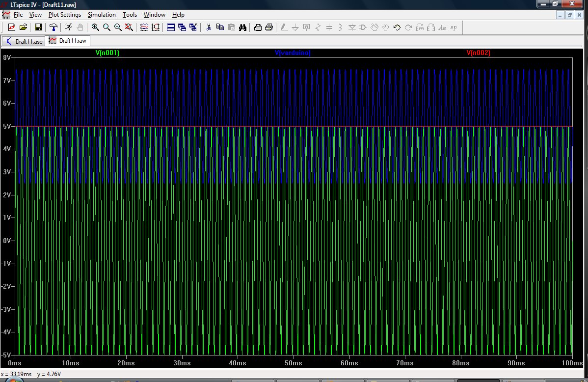
Task: Print the plot using the printer icon
Action: (269, 27)
